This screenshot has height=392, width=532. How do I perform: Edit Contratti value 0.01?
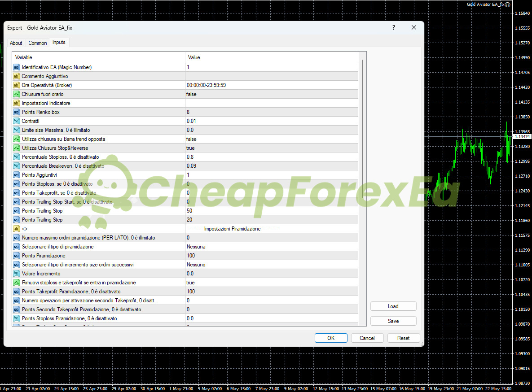click(272, 121)
